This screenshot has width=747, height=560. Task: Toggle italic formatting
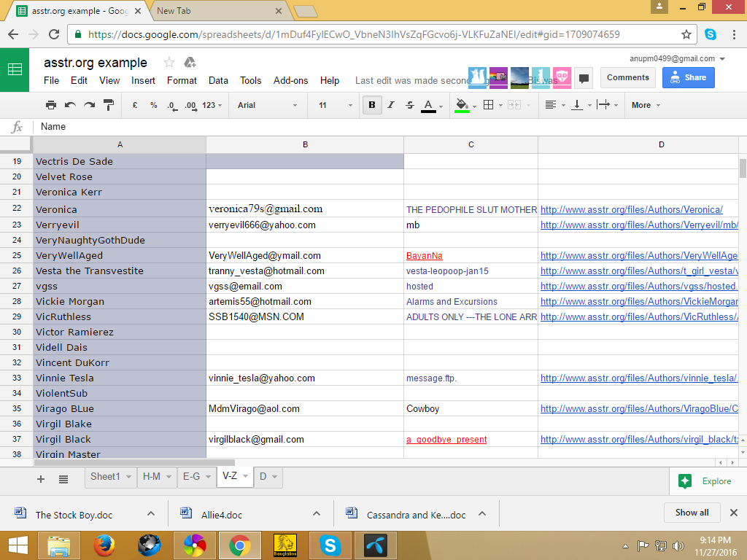coord(391,105)
